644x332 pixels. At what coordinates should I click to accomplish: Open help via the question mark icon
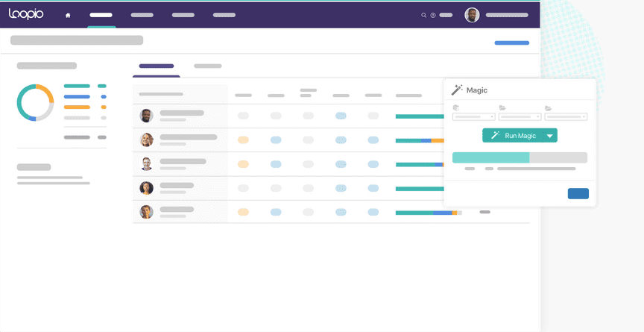(x=433, y=15)
